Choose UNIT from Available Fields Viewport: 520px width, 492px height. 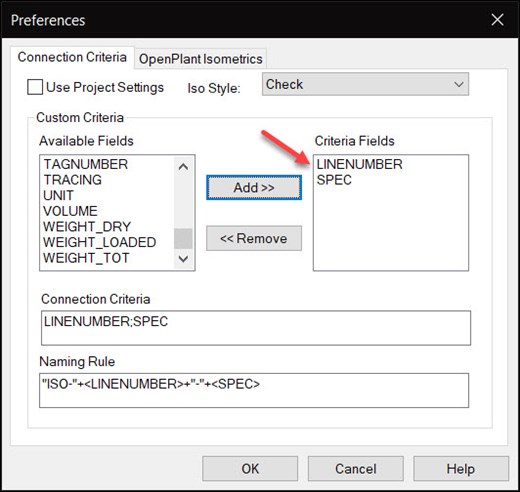pyautogui.click(x=58, y=195)
